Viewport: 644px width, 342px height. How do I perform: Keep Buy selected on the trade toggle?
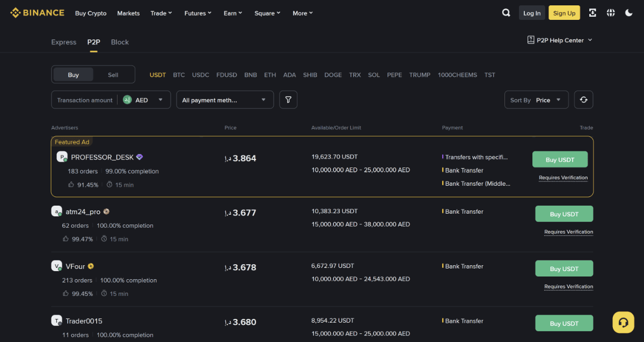(73, 75)
